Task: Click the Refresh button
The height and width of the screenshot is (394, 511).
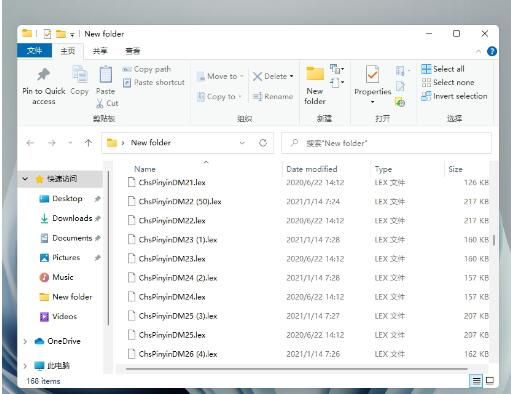Action: 263,143
